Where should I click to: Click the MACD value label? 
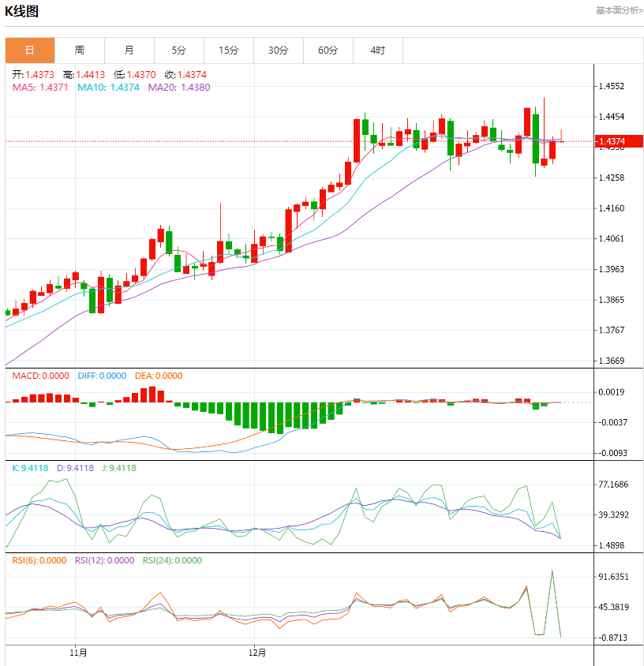pos(40,376)
